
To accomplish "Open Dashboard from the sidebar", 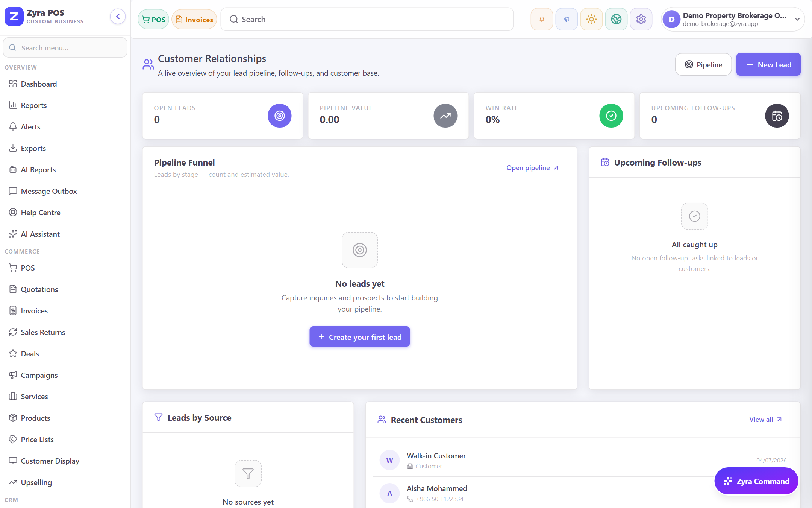I will [x=65, y=84].
